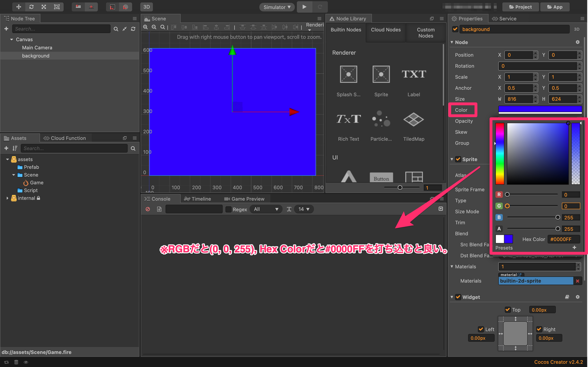Select the Rect transform tool
Viewport: 588px width, 367px height.
57,7
